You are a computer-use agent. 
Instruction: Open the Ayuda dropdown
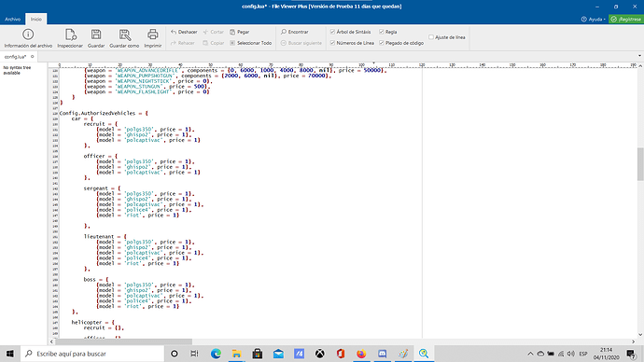coord(593,19)
